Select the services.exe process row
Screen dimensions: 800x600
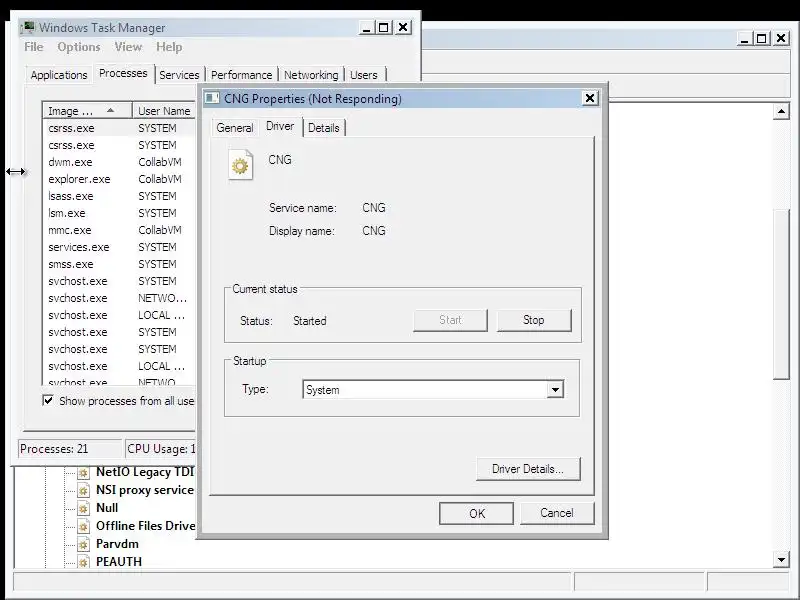119,247
